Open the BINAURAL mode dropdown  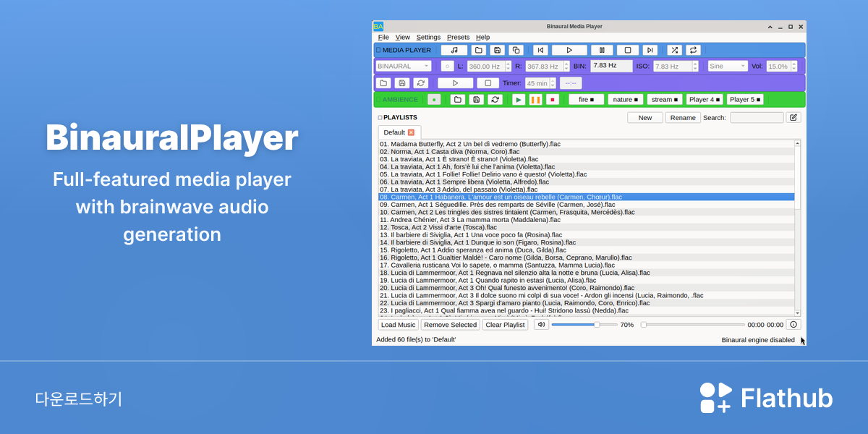[x=404, y=66]
